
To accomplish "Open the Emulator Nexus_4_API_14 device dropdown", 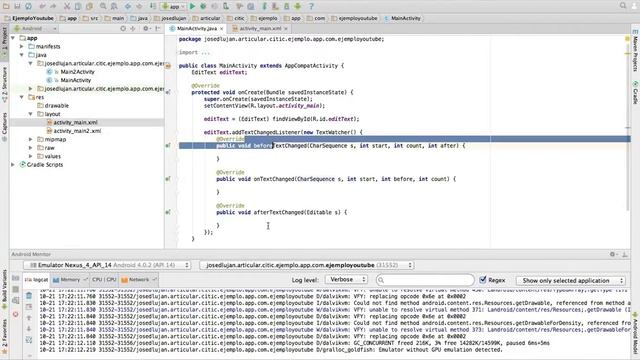I will coord(107,265).
